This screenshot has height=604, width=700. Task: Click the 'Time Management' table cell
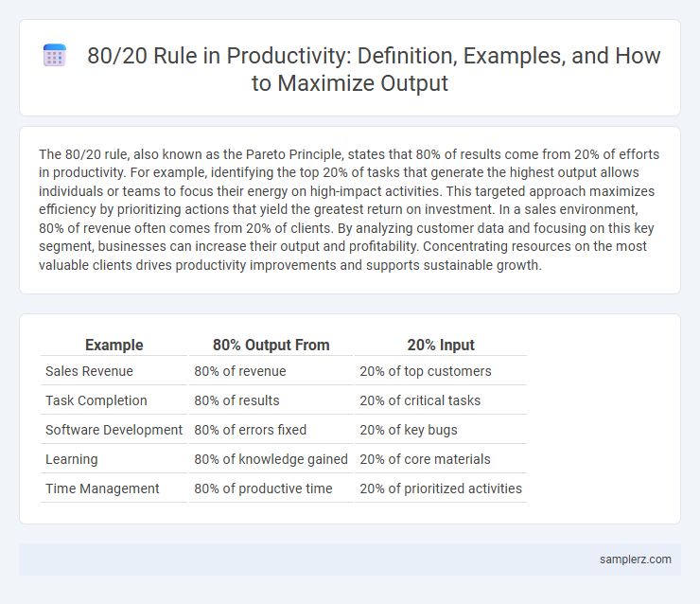coord(114,489)
